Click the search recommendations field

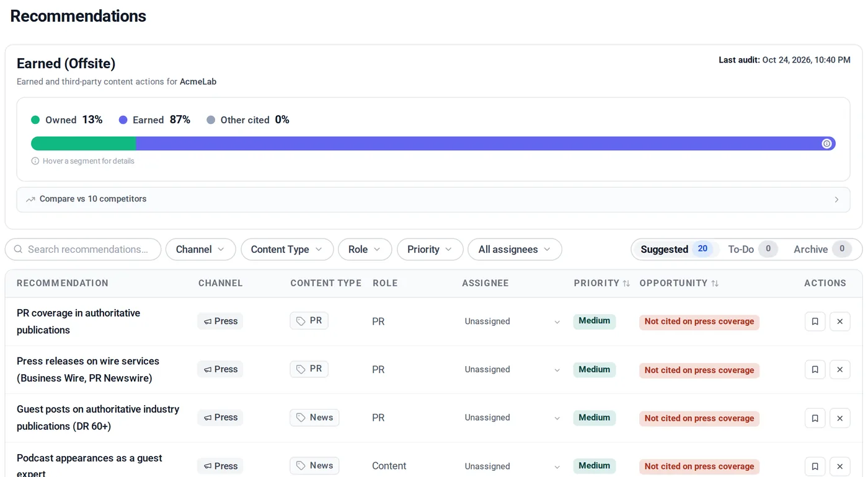[83, 250]
